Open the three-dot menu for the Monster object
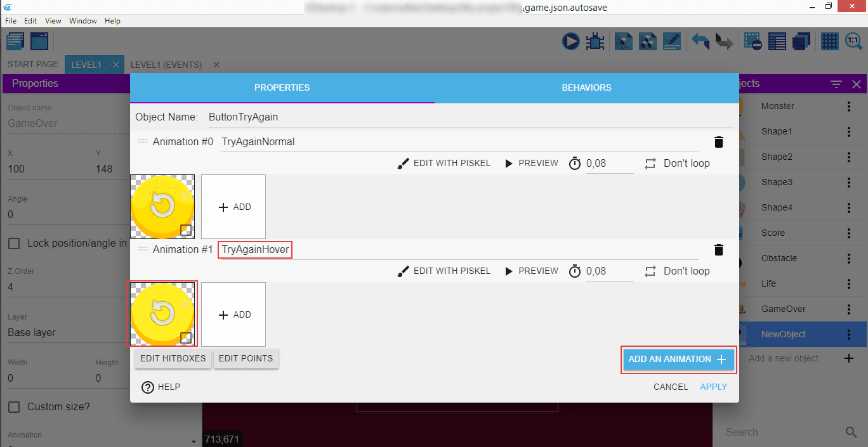The width and height of the screenshot is (868, 447). 849,107
